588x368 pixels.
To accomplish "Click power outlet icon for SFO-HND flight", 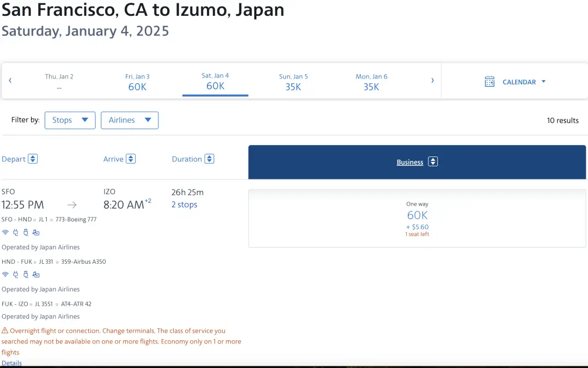I will tap(15, 232).
